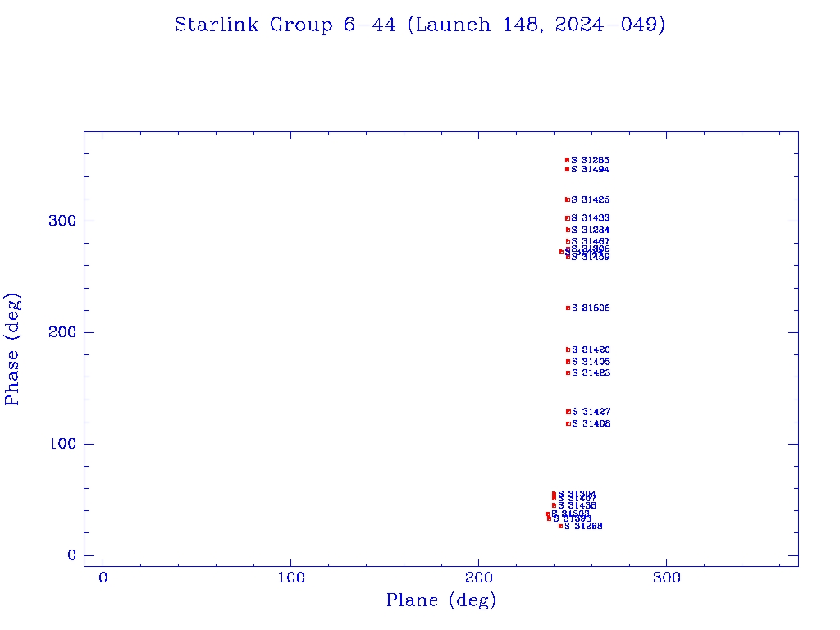Screen dimensions: 840x630
Task: Click the red marker beside S 31426
Action: click(x=568, y=349)
